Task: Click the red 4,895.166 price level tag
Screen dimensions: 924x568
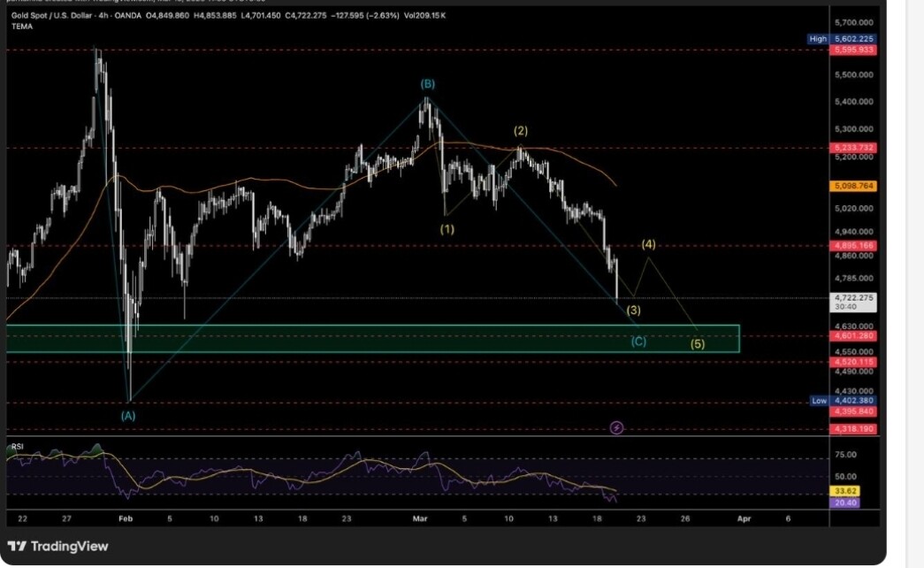Action: pos(853,245)
